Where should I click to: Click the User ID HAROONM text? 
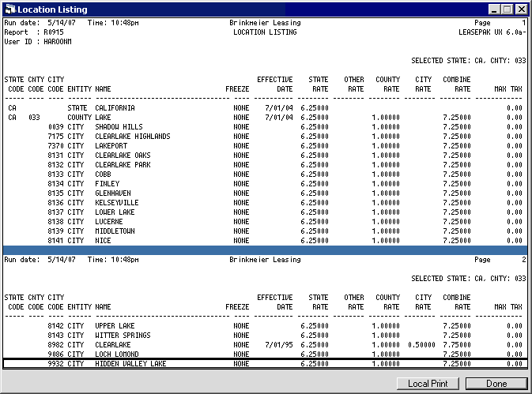point(38,42)
